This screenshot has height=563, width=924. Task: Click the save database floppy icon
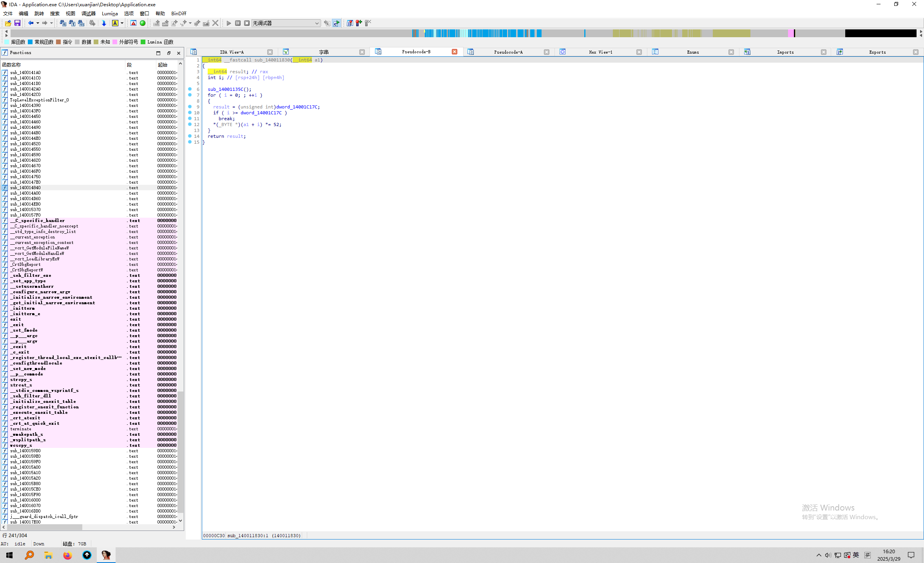point(17,23)
